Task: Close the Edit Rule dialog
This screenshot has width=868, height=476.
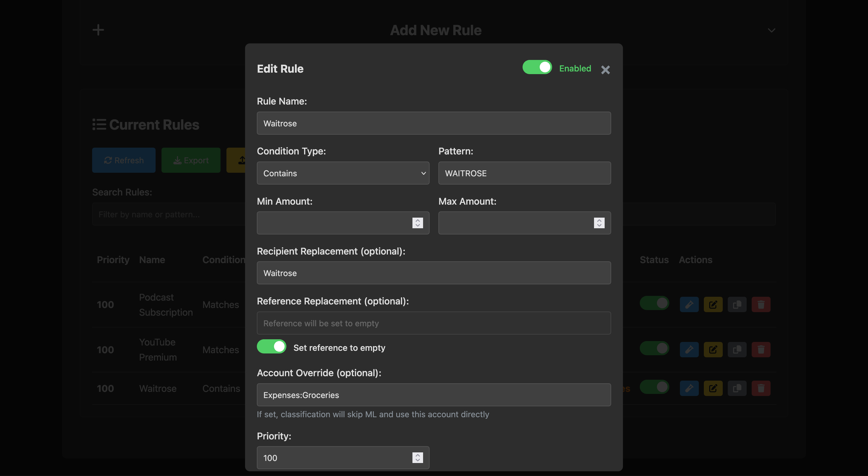Action: point(605,69)
